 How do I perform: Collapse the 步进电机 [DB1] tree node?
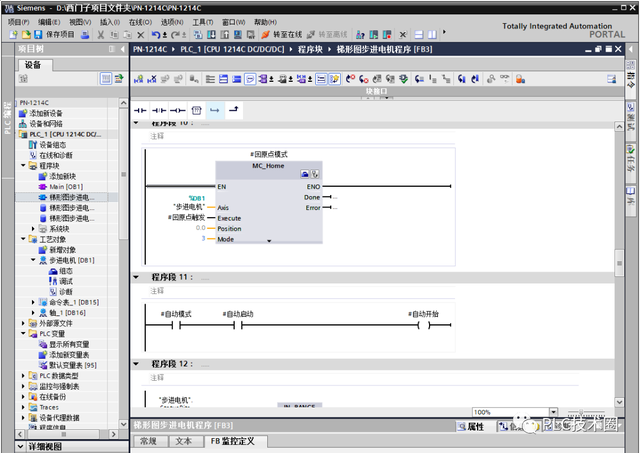pos(33,260)
